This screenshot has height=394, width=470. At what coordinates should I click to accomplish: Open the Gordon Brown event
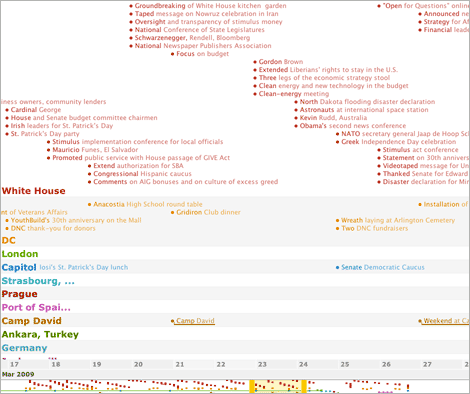(x=281, y=62)
